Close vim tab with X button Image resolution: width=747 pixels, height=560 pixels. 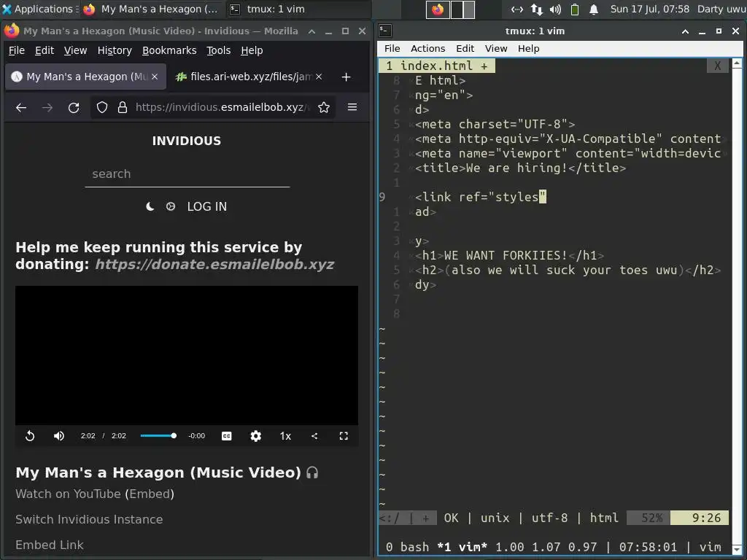[718, 66]
